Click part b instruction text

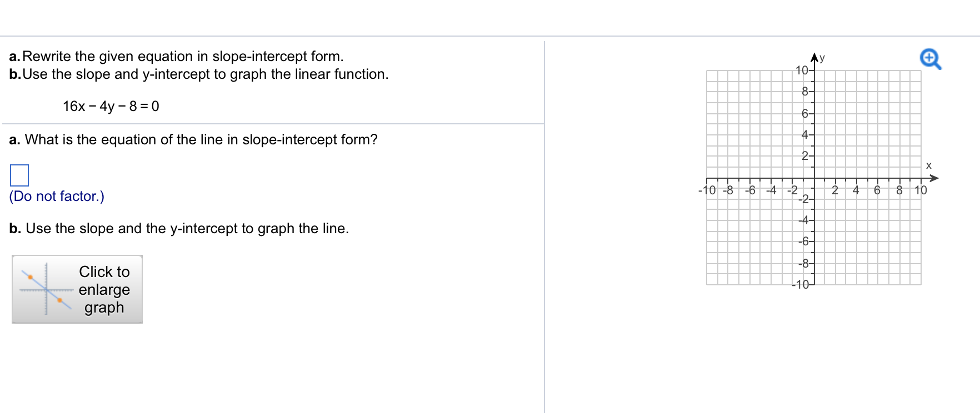178,228
